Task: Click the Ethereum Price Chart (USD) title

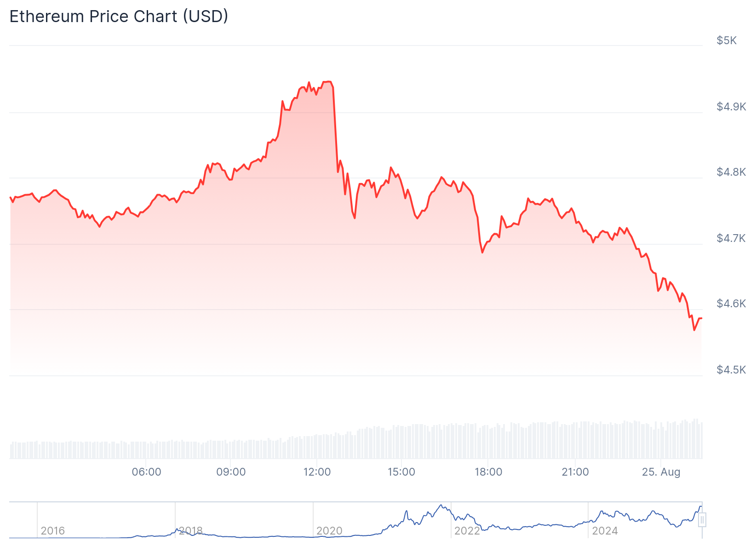Action: point(119,16)
